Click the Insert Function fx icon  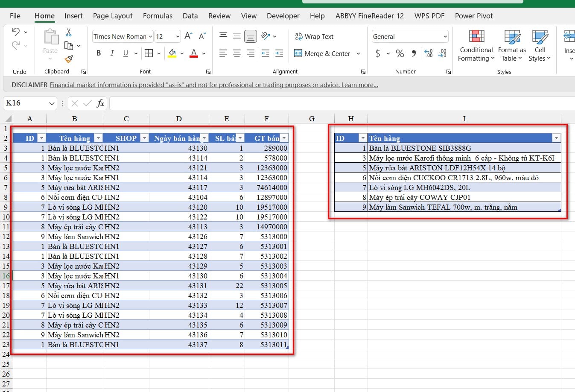(x=101, y=103)
